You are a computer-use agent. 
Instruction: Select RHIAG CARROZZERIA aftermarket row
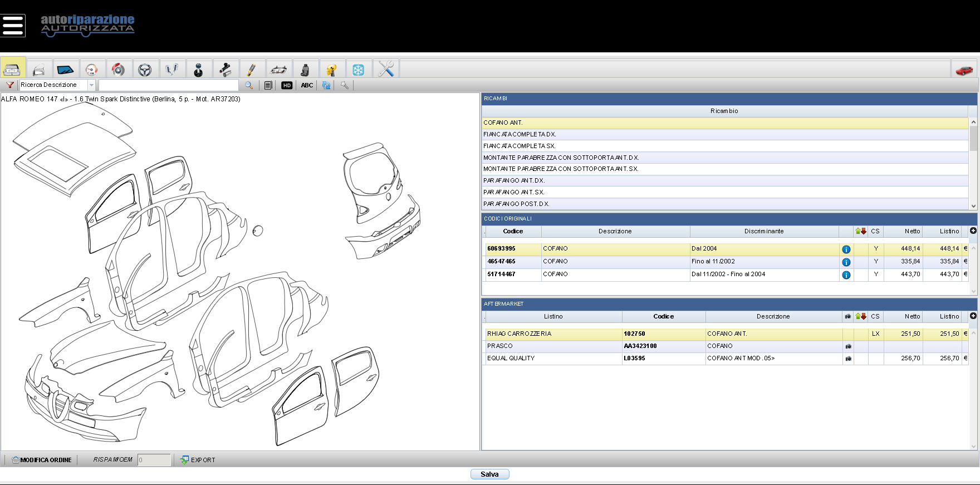[726, 334]
